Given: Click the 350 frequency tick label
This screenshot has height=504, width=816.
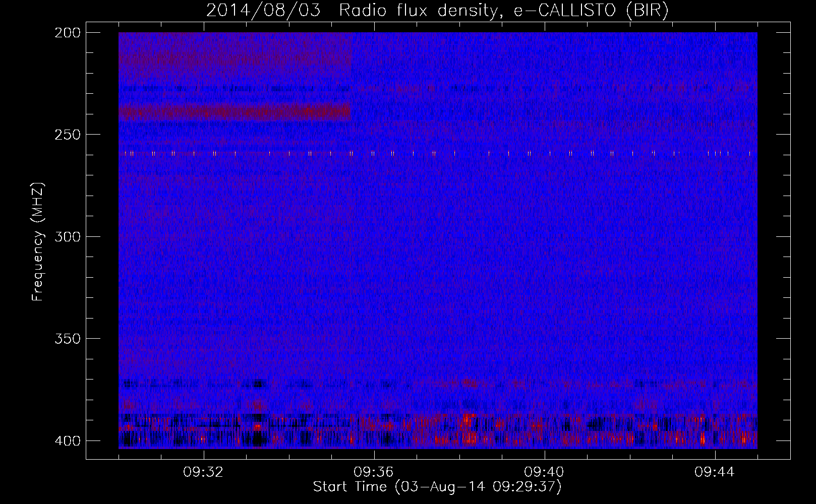Looking at the screenshot, I should coord(67,339).
